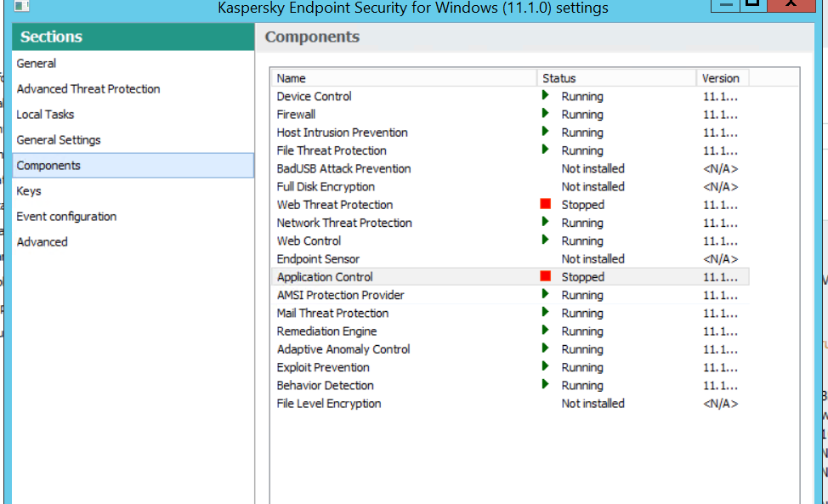Click the Version column header
828x504 pixels.
tap(721, 78)
